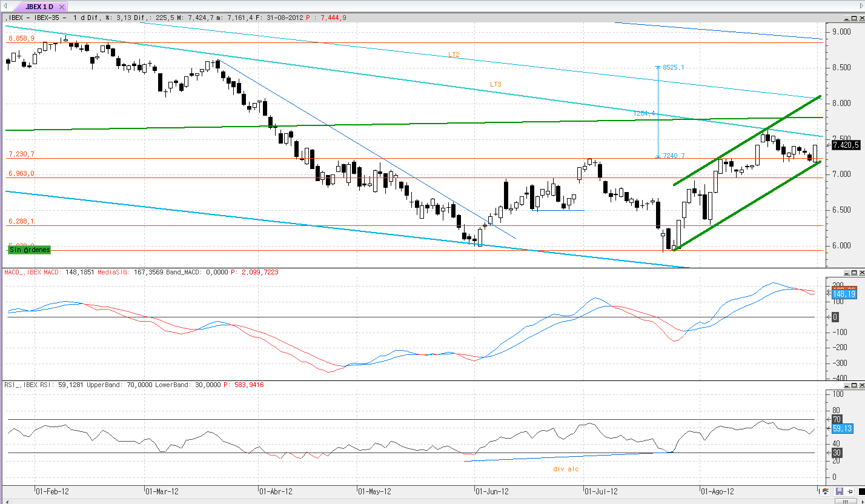
Task: Click the 01-Jul-12 date label
Action: click(x=602, y=492)
